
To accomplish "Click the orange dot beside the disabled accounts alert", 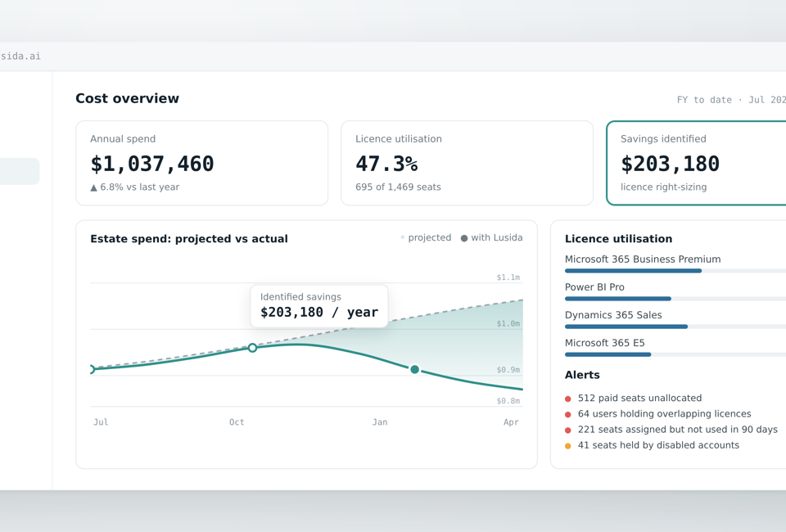I will point(568,446).
